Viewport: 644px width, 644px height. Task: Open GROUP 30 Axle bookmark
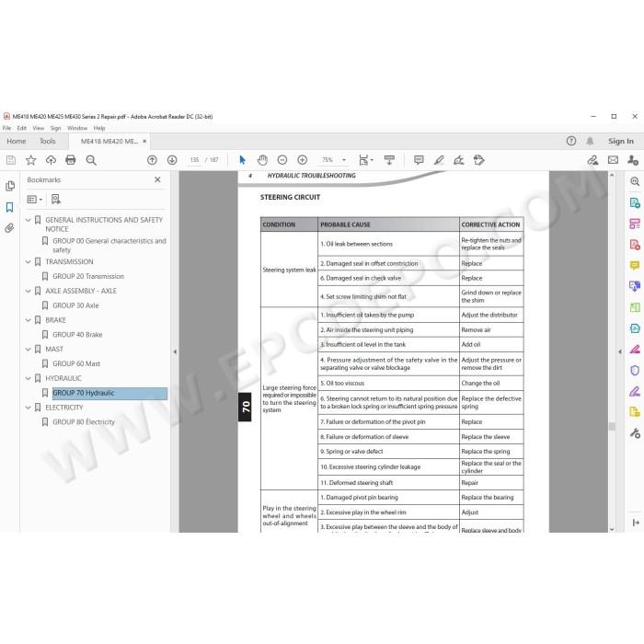[75, 306]
